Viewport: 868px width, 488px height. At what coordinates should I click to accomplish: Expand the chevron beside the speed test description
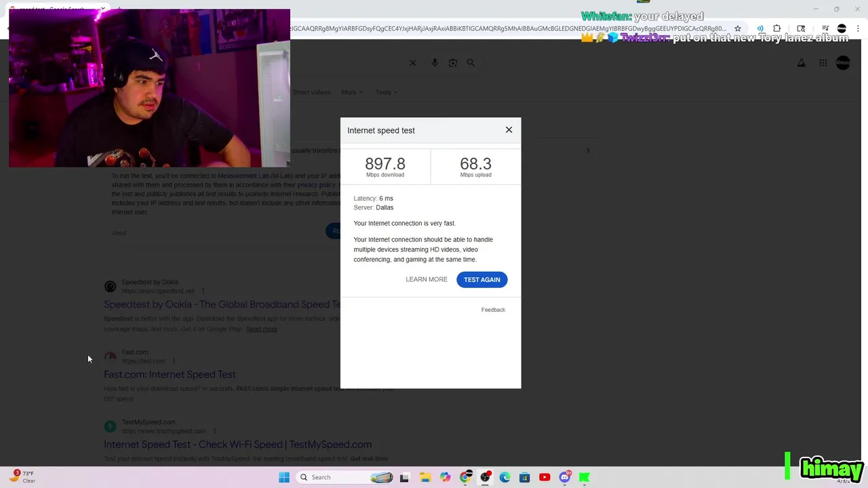(x=588, y=150)
